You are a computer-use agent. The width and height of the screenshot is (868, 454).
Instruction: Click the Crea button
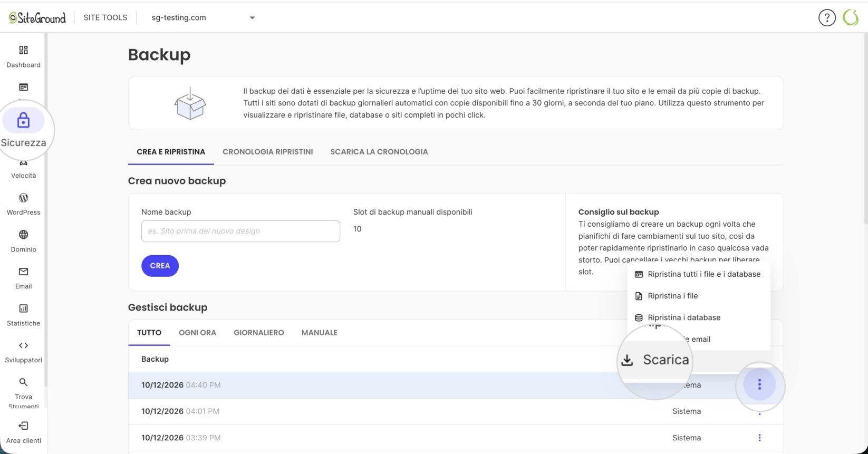click(x=160, y=266)
